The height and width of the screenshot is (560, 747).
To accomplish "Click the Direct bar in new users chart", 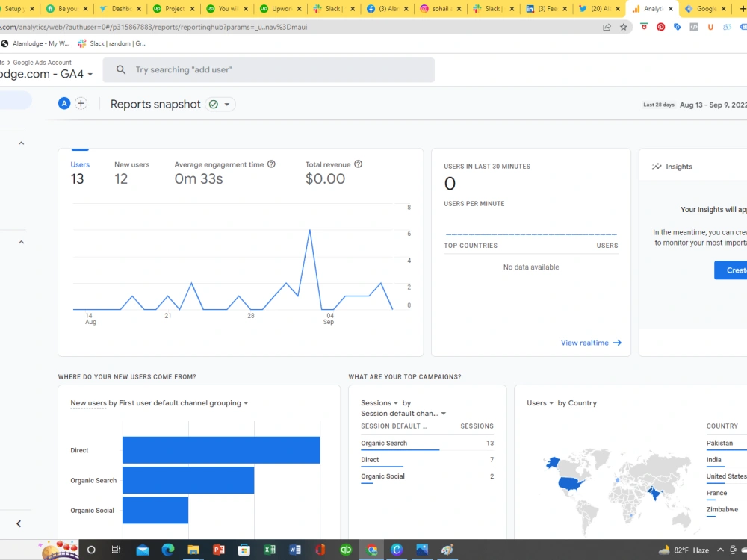I will pos(221,450).
